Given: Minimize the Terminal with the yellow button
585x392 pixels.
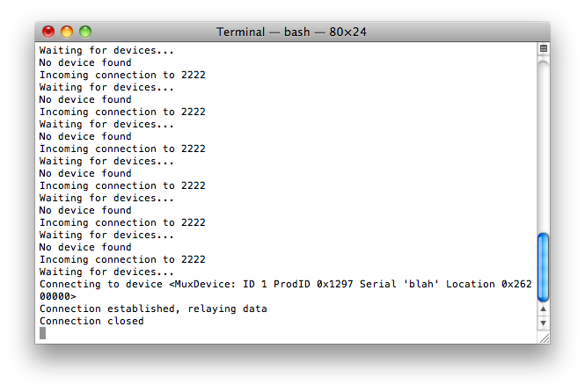Looking at the screenshot, I should click(67, 32).
